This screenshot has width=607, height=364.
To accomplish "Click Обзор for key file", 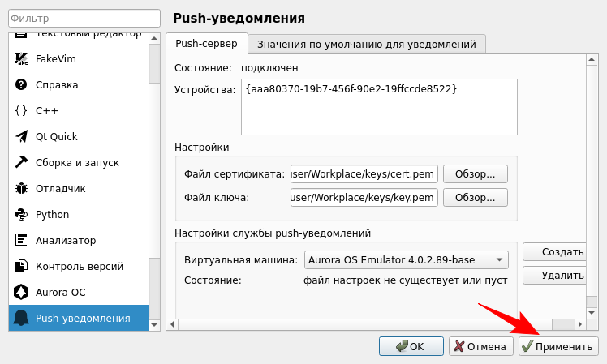I will click(x=475, y=197).
